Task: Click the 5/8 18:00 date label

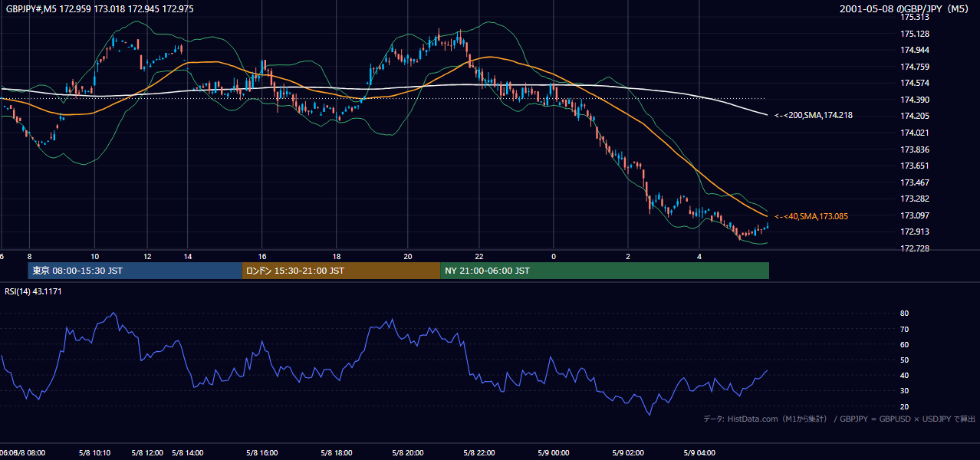Action: pos(337,452)
